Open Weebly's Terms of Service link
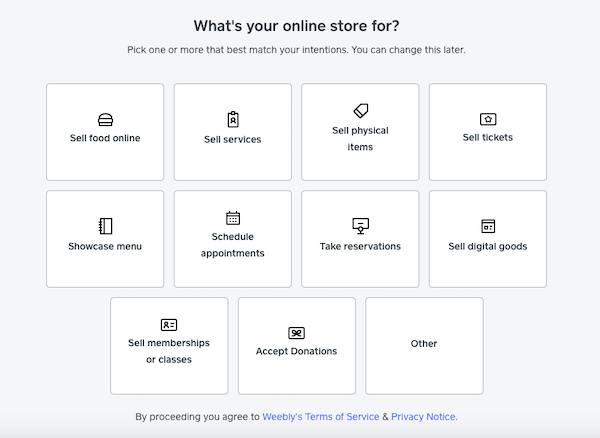 tap(321, 417)
